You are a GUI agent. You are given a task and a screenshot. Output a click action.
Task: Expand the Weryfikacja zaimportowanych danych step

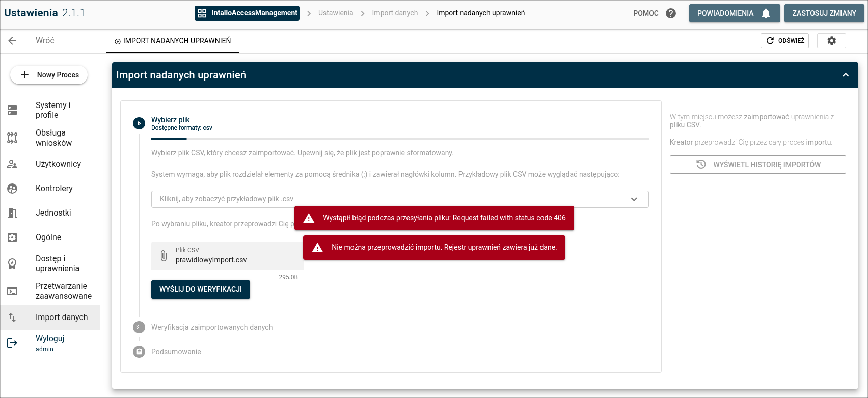(x=211, y=327)
